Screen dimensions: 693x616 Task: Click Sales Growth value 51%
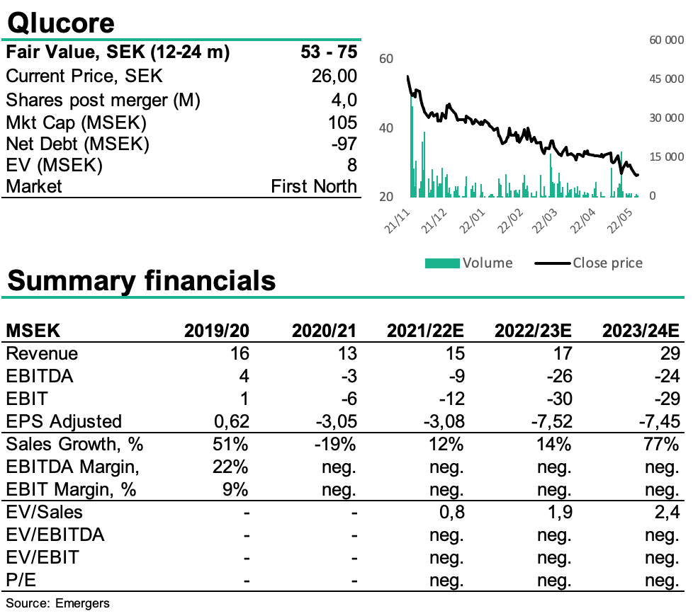pyautogui.click(x=230, y=444)
